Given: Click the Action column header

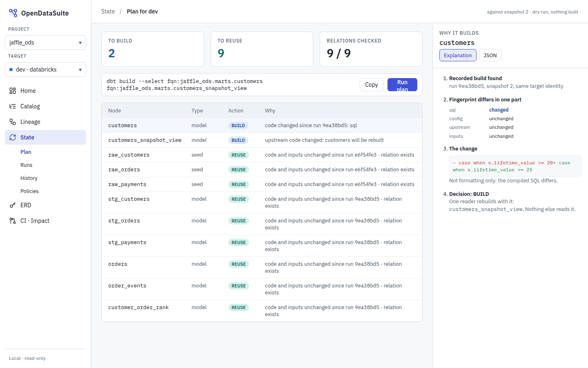Looking at the screenshot, I should [x=236, y=111].
